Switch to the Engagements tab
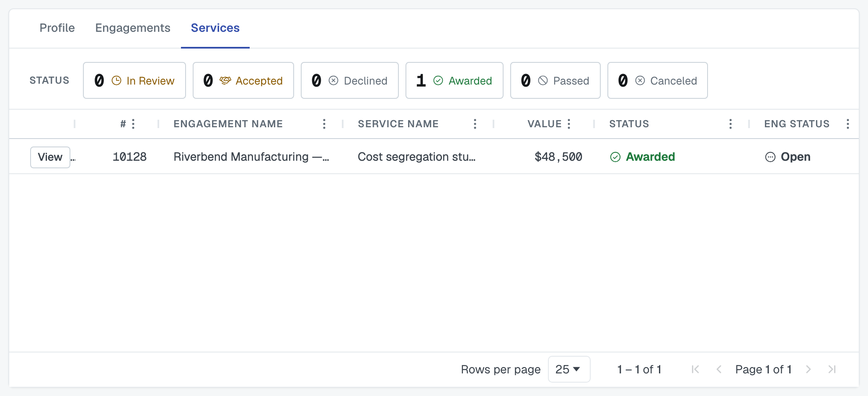The width and height of the screenshot is (868, 396). point(133,28)
